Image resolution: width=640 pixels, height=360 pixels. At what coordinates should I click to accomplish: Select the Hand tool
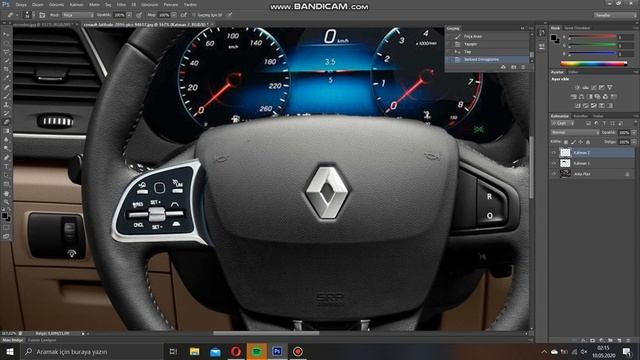pyautogui.click(x=6, y=193)
